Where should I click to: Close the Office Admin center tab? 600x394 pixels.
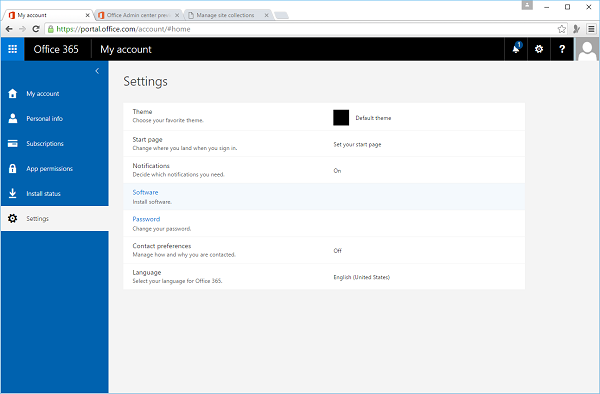point(177,15)
